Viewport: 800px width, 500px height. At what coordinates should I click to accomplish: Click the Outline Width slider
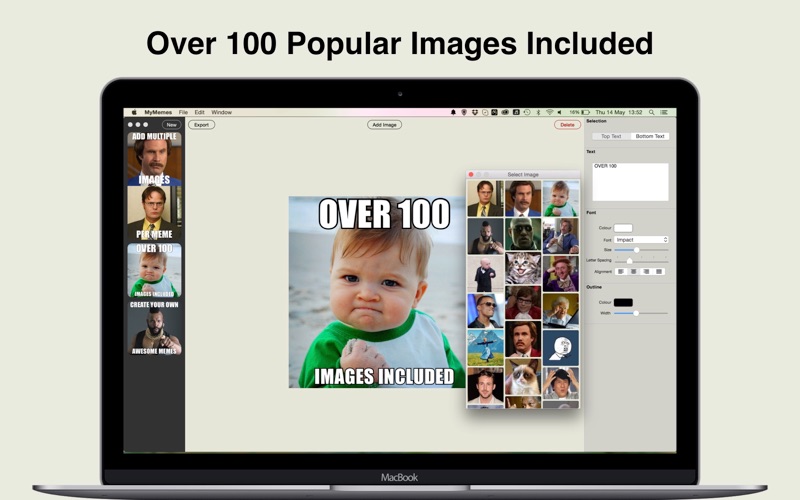641,313
